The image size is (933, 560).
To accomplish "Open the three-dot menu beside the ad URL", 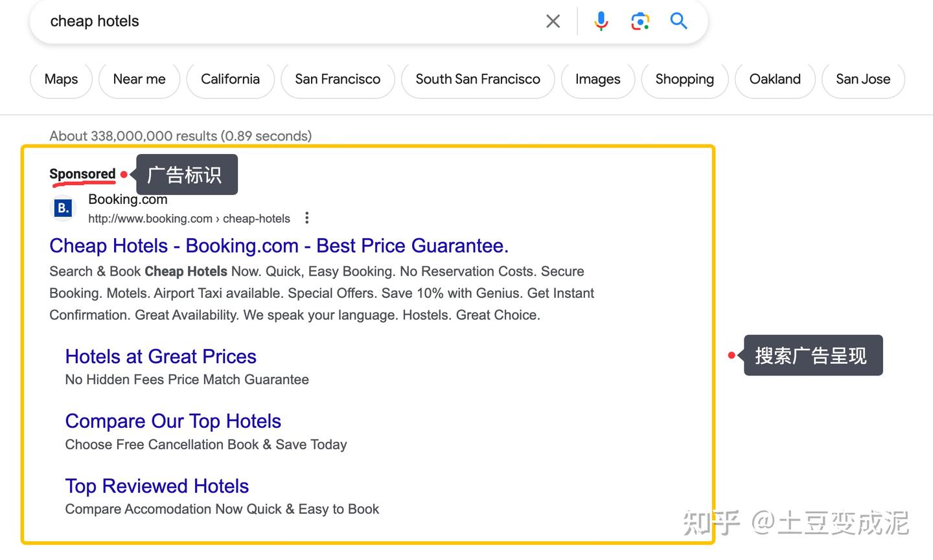I will 306,218.
